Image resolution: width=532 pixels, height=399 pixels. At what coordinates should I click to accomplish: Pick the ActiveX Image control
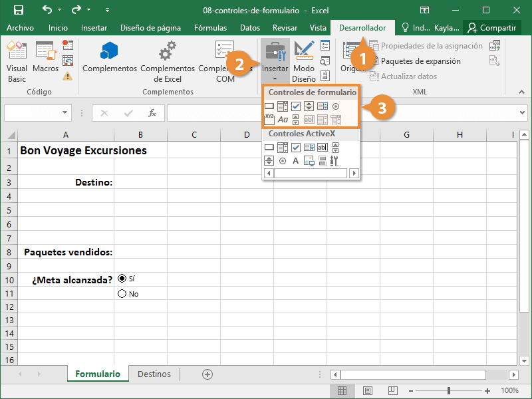click(309, 161)
